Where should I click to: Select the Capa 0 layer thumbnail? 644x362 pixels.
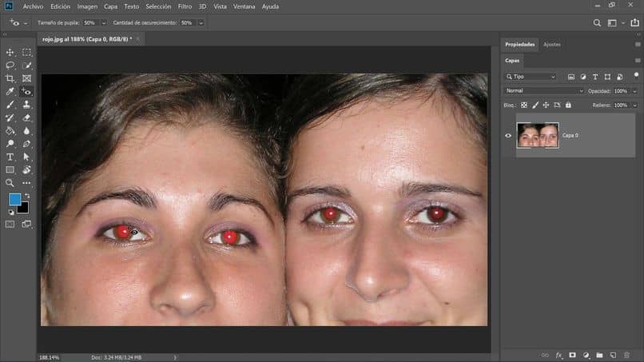tap(537, 136)
